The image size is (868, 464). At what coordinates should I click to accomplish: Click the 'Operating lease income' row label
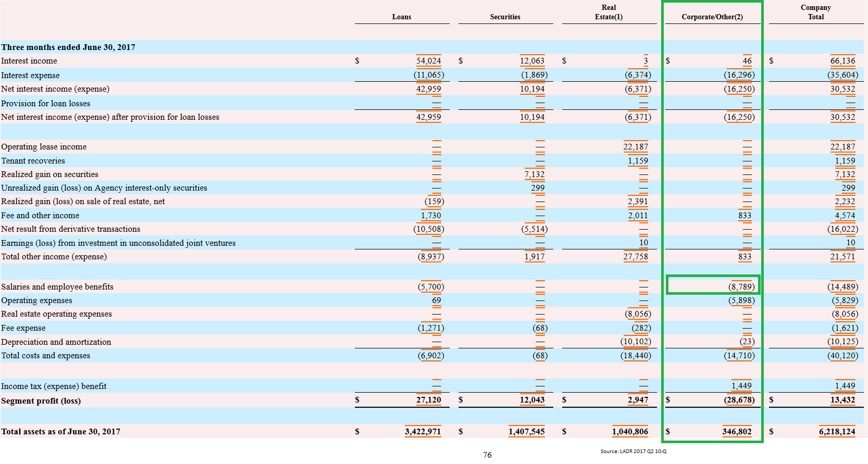coord(44,147)
